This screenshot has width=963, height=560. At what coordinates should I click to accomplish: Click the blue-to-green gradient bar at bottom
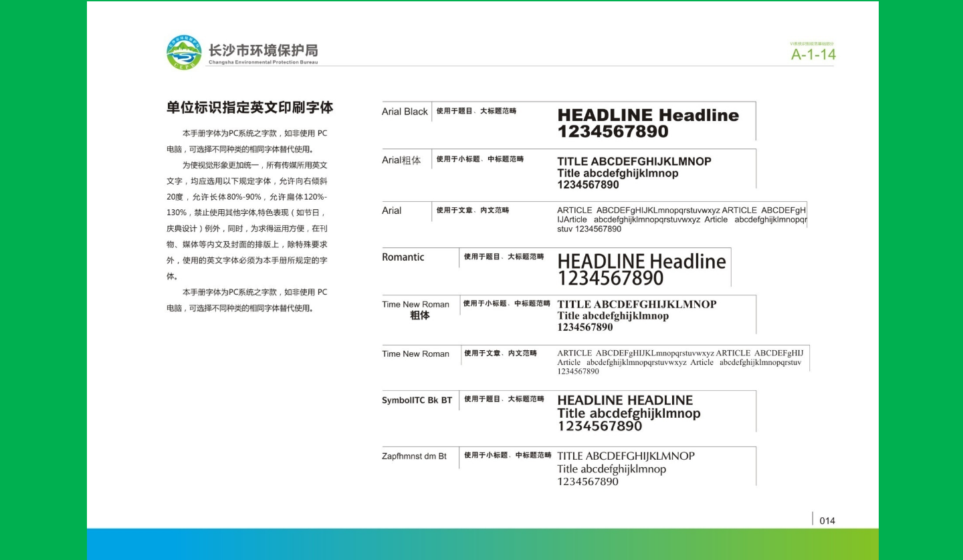(x=481, y=545)
